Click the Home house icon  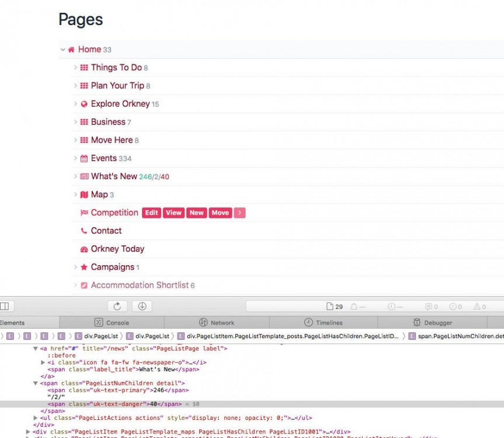[x=71, y=50]
